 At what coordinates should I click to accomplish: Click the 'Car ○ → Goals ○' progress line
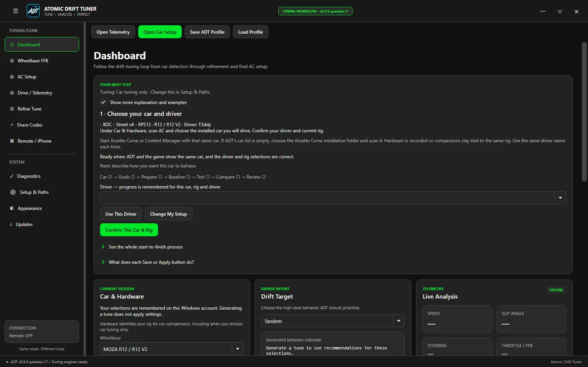pyautogui.click(x=183, y=177)
